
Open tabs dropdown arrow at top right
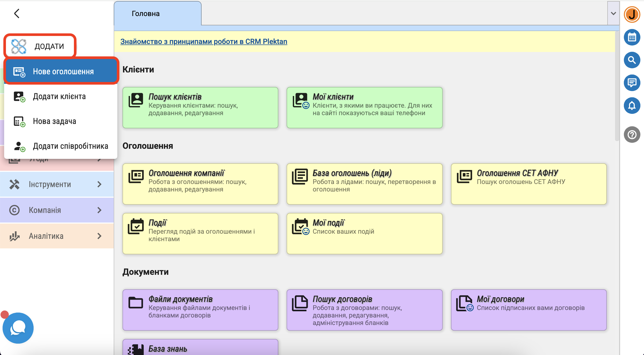[x=613, y=13]
